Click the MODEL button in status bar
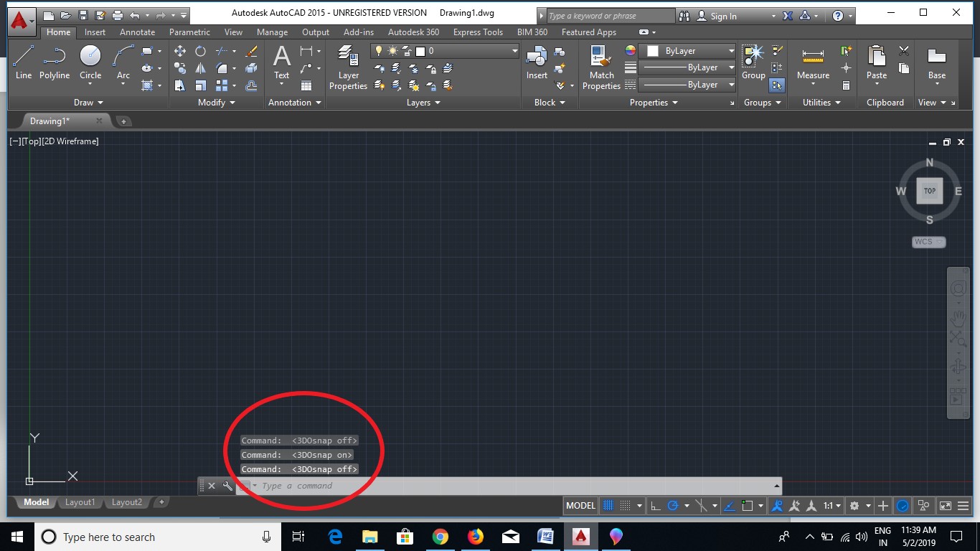 point(580,506)
